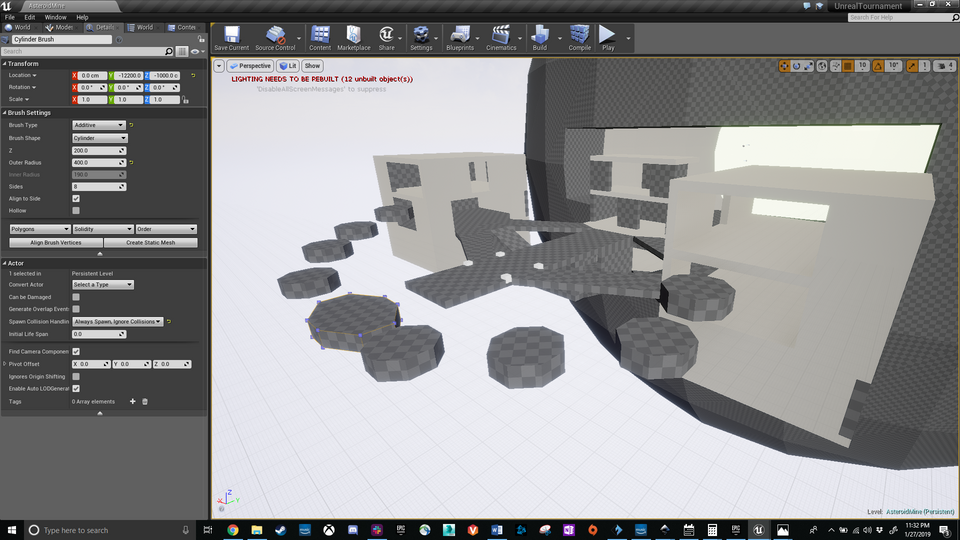The width and height of the screenshot is (960, 540).
Task: Toggle the Align to Side checkbox
Action: (x=76, y=198)
